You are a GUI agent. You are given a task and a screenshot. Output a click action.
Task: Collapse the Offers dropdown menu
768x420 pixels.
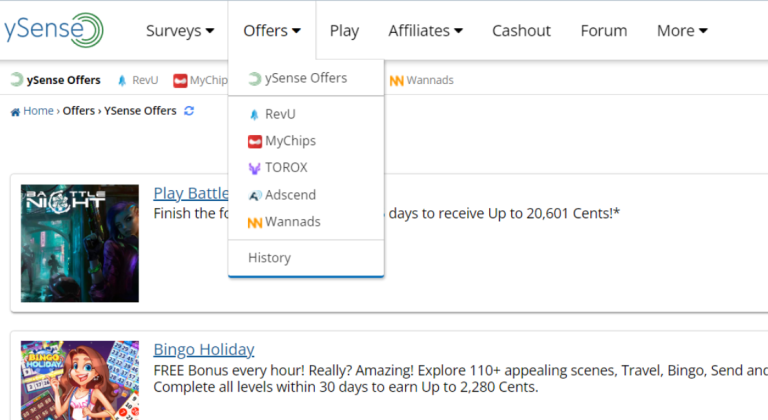point(272,31)
